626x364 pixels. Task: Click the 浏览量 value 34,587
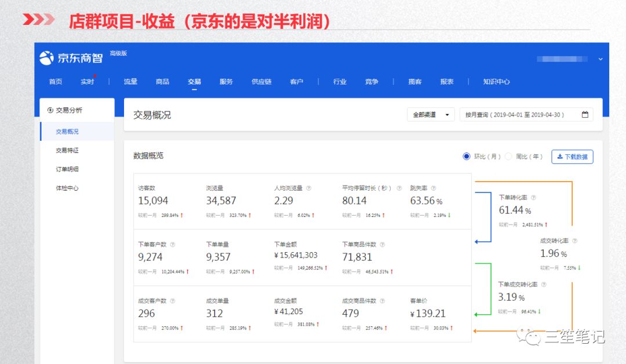tap(221, 201)
